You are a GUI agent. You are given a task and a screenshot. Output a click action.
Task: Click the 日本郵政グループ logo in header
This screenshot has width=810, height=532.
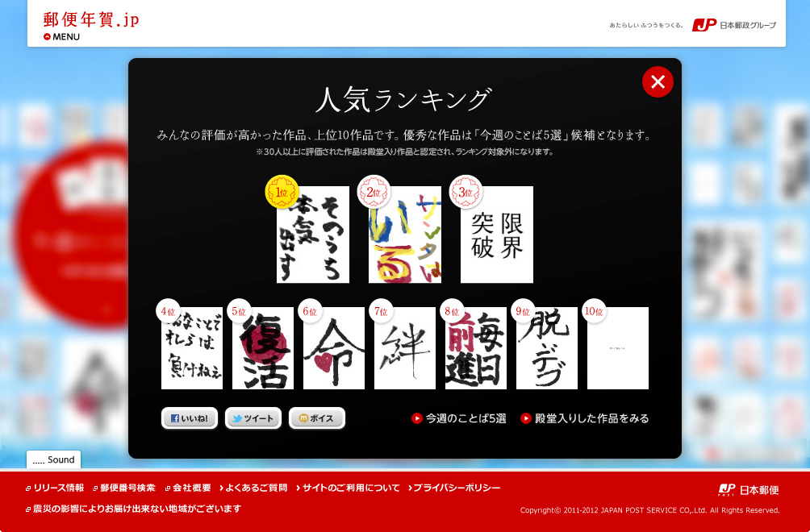pos(734,25)
